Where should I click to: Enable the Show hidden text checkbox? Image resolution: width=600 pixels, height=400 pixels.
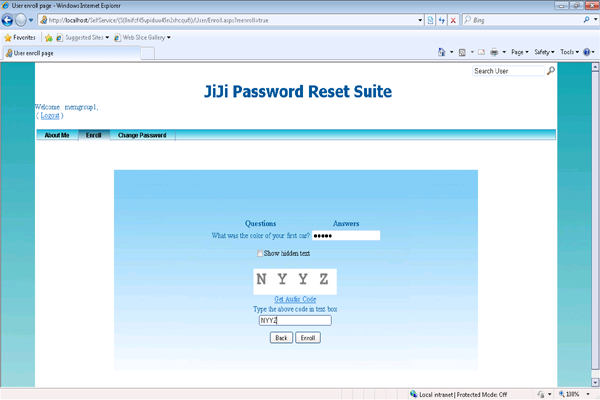point(260,253)
